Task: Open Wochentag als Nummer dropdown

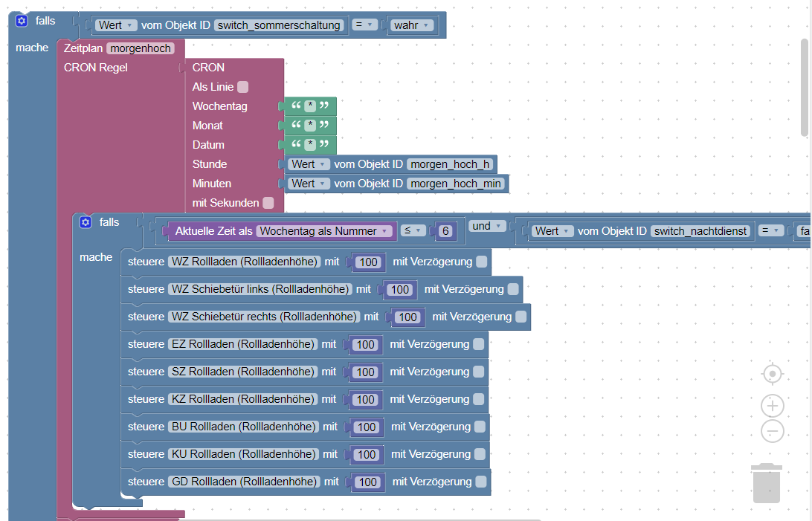Action: 324,231
